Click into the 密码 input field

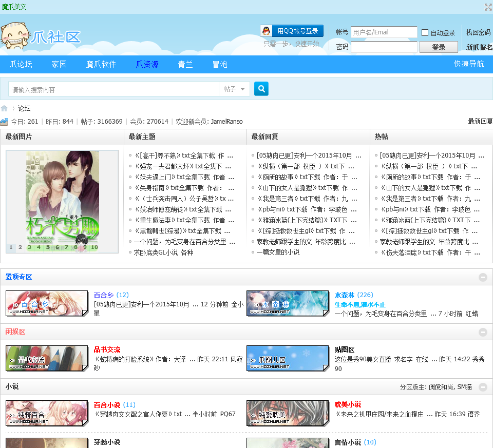384,47
